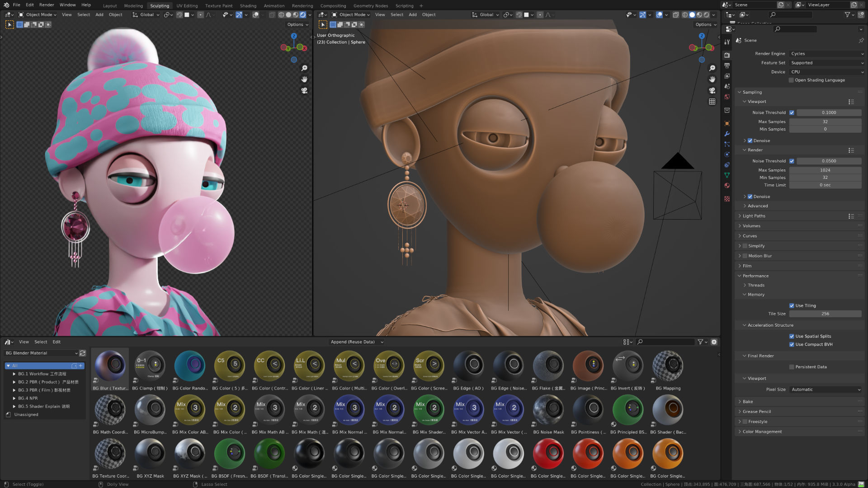Disable Use Tiling checkbox
868x488 pixels.
pos(792,305)
